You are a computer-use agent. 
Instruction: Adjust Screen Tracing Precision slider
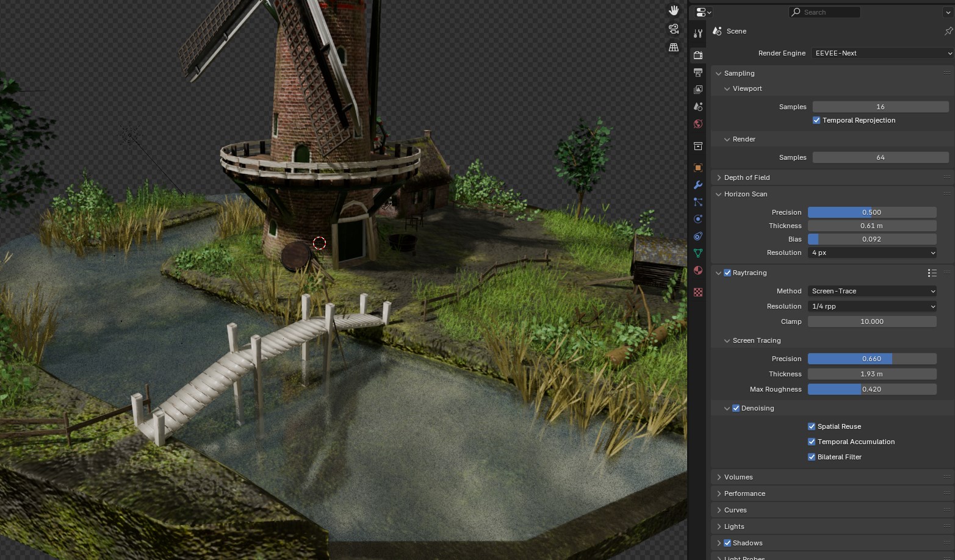coord(872,359)
